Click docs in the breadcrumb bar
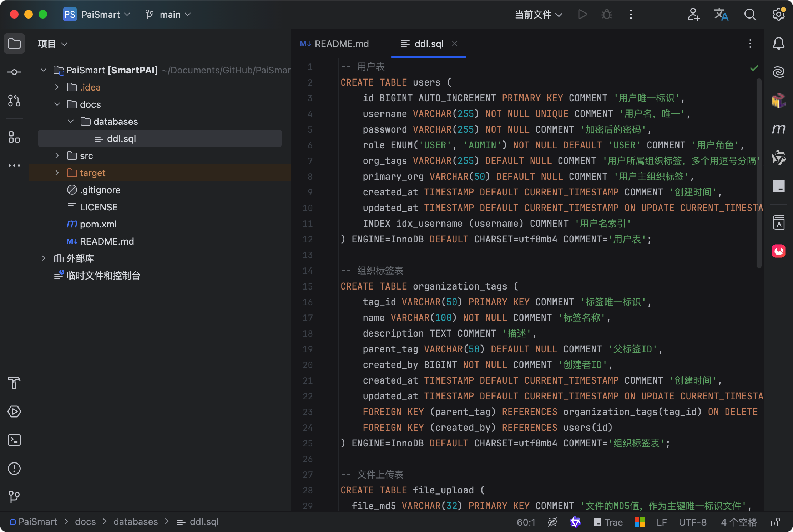 coord(85,522)
